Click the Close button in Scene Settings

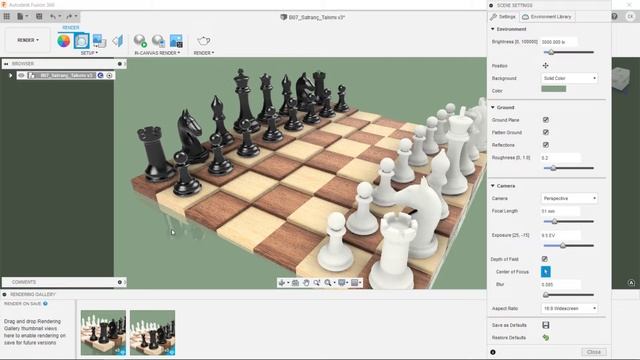[x=594, y=352]
